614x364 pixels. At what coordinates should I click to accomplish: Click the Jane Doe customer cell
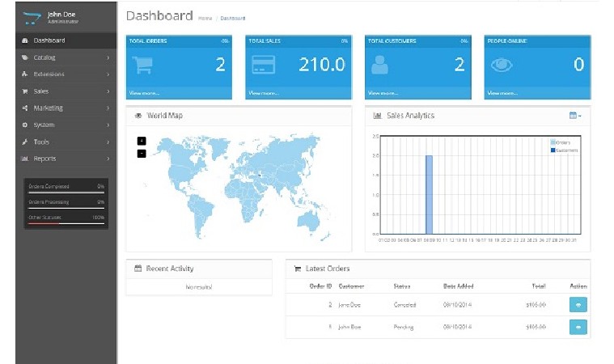349,304
